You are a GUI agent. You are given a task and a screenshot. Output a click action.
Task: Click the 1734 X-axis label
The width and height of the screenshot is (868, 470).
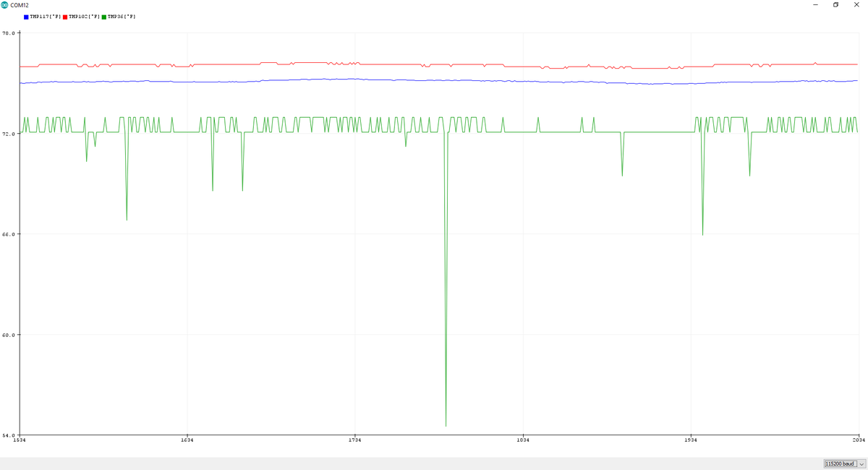354,440
